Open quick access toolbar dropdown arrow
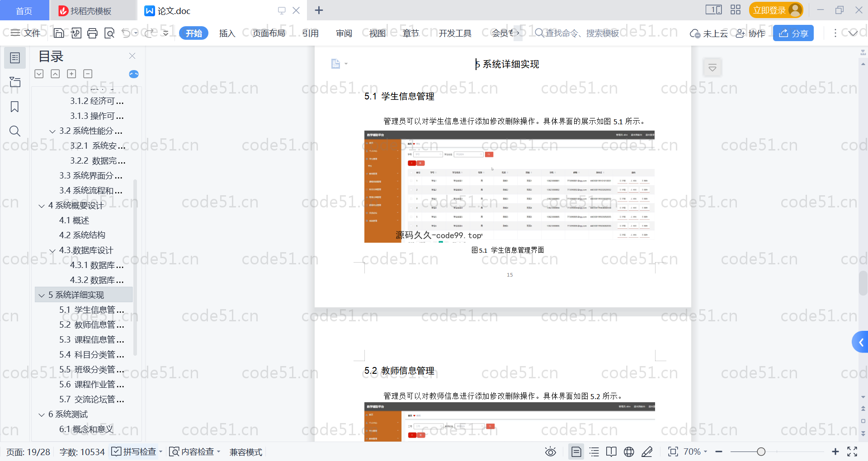Image resolution: width=868 pixels, height=461 pixels. click(165, 33)
